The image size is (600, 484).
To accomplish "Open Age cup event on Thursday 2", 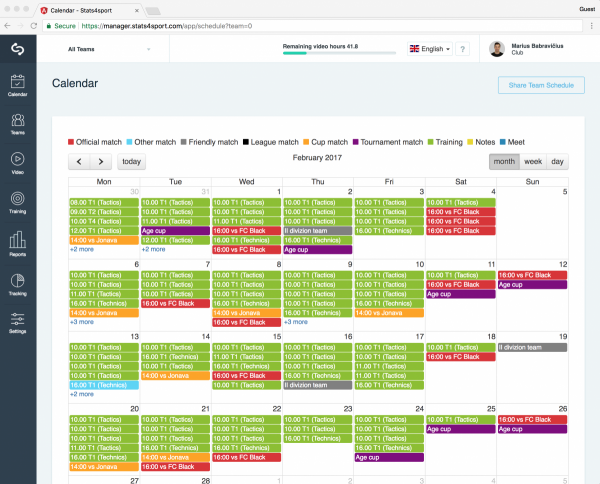I will pyautogui.click(x=318, y=249).
